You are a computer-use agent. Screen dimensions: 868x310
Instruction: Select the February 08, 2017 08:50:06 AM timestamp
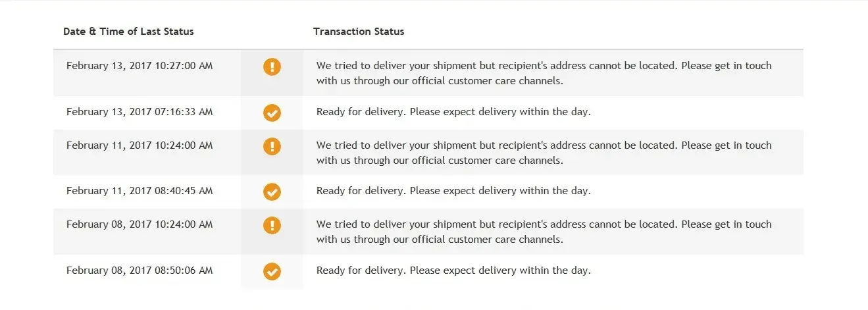click(140, 271)
